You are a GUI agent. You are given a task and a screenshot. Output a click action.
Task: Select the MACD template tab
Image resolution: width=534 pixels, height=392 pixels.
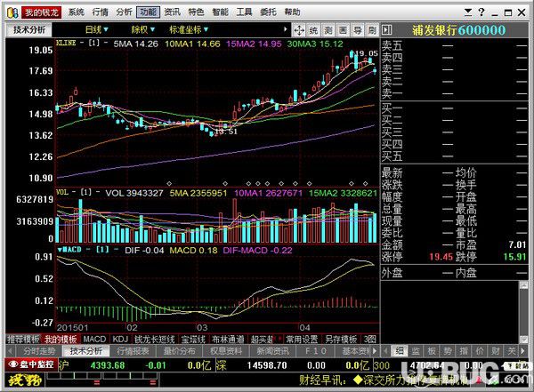94,339
